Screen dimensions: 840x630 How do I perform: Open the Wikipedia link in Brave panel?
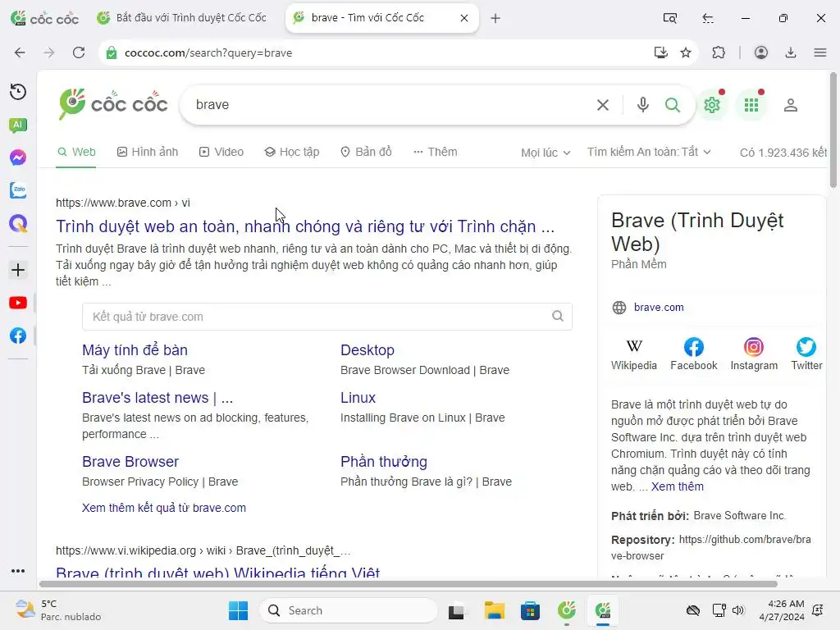tap(634, 354)
